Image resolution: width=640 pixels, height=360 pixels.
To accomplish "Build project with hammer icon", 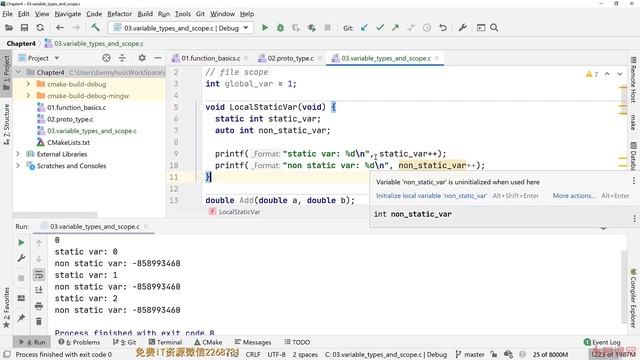I will 96,28.
